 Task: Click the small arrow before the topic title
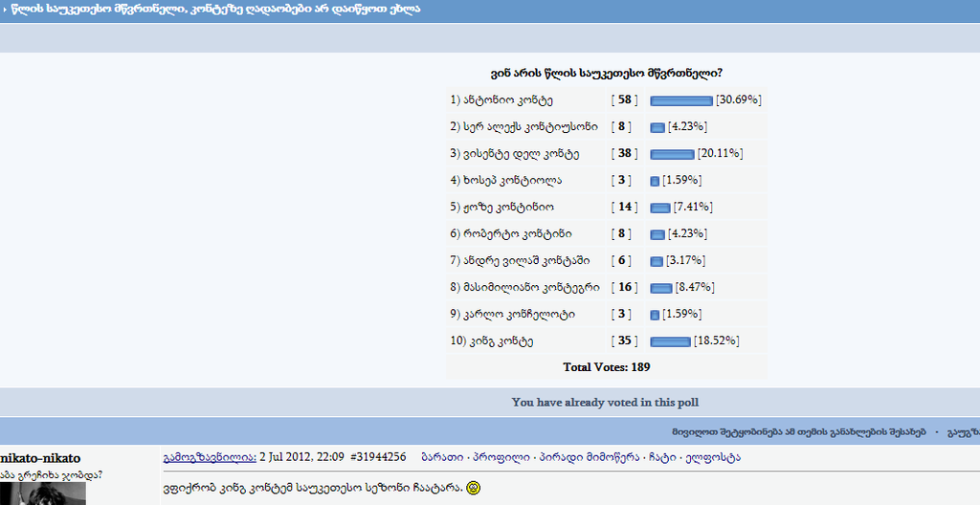click(x=5, y=10)
